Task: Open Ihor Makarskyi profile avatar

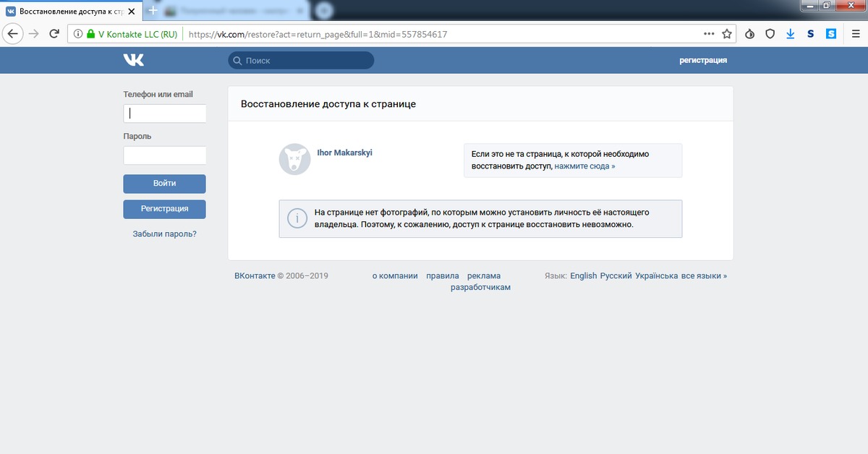Action: (294, 159)
